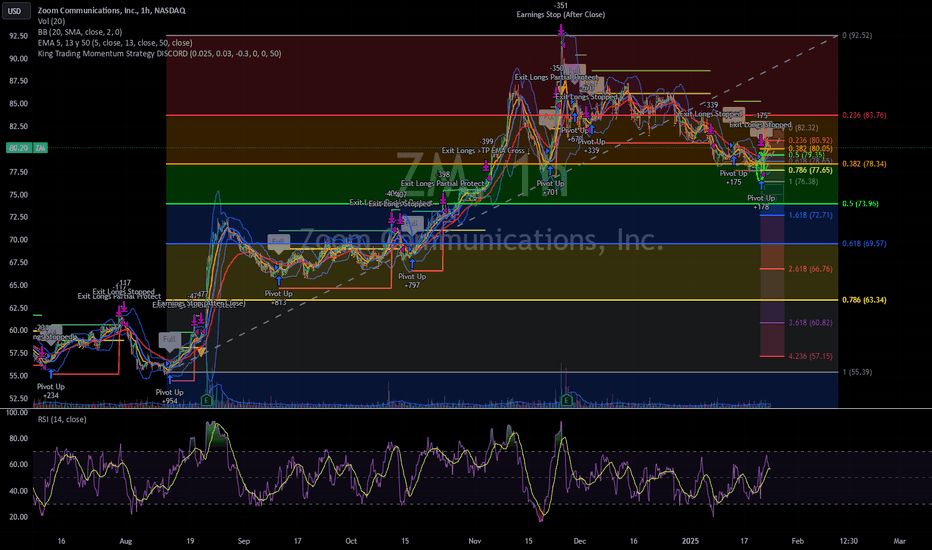Click the Fib level 0.382 (78.34) label
This screenshot has height=550, width=932.
click(864, 164)
